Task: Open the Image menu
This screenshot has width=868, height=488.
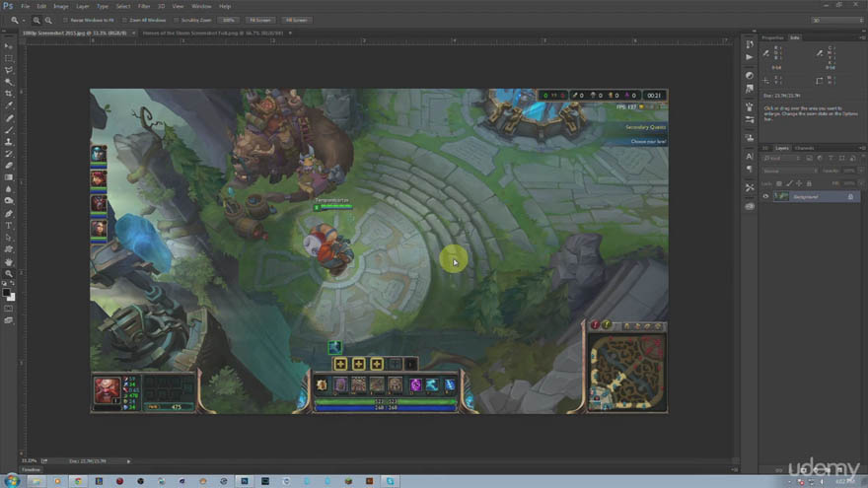Action: tap(61, 6)
